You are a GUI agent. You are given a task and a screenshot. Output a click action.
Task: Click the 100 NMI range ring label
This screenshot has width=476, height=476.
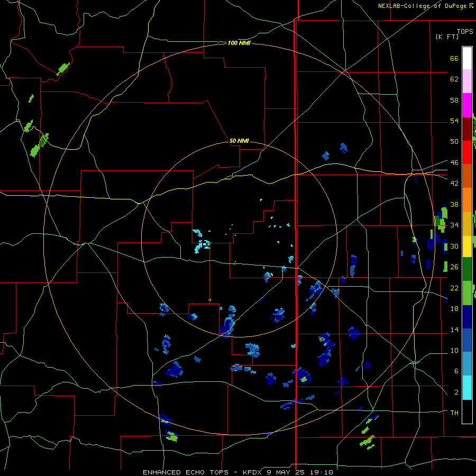point(239,43)
